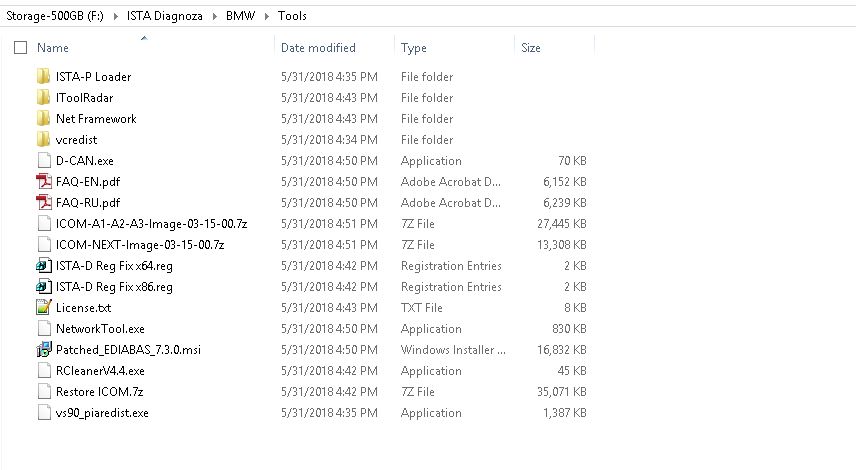The image size is (856, 470).
Task: Select the ISTA-D Reg Fix x86 icon
Action: 43,287
